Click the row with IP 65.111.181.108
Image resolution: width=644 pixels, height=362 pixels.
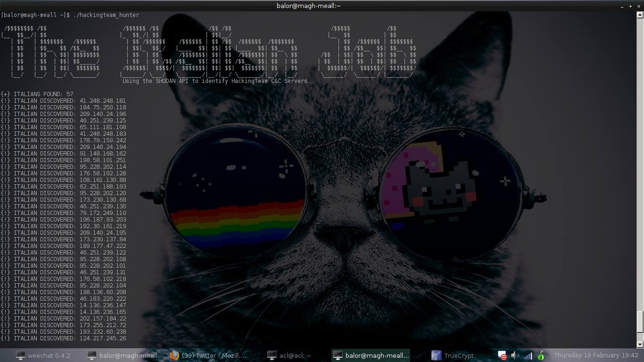[63, 127]
